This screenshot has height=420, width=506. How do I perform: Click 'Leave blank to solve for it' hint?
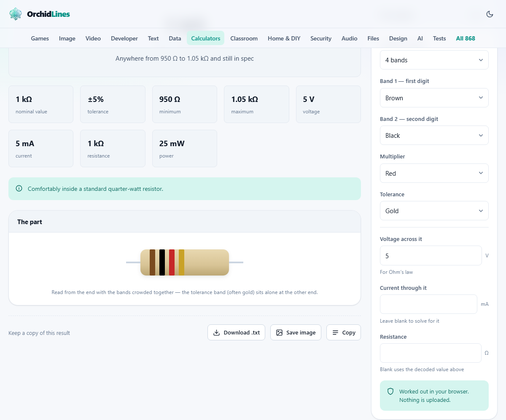(x=409, y=321)
